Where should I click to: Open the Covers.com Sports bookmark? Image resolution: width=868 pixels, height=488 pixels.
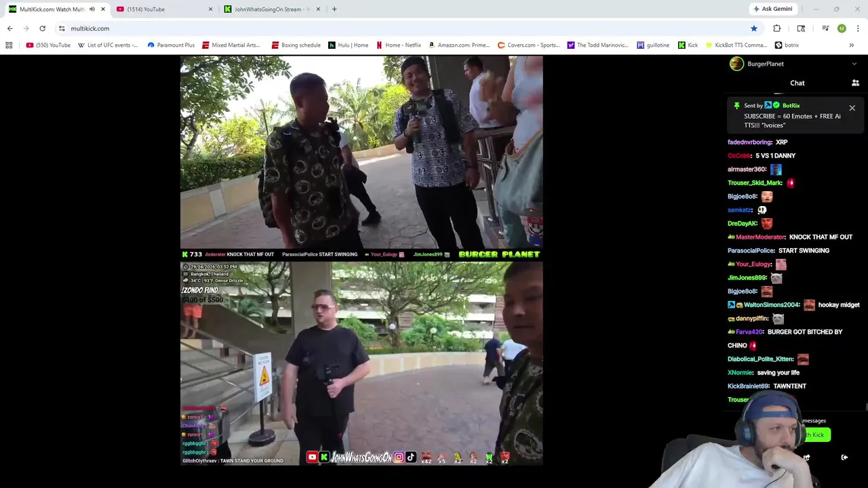coord(529,45)
